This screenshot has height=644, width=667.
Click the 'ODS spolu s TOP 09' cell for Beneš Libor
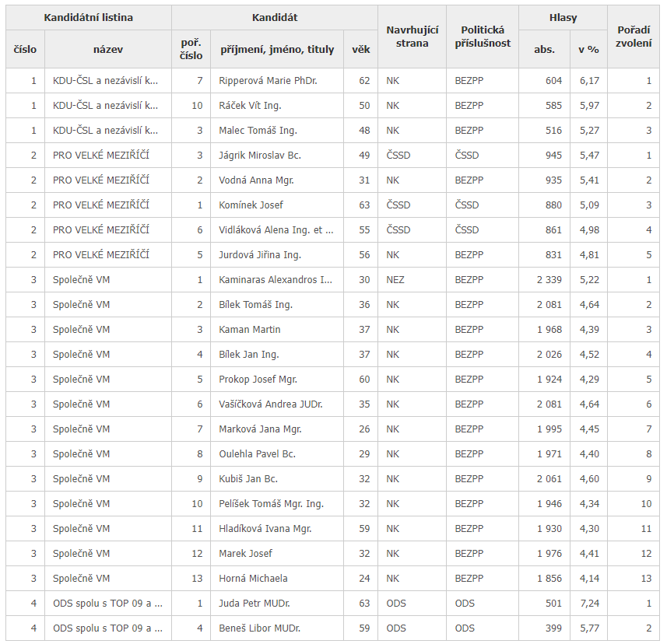[107, 628]
